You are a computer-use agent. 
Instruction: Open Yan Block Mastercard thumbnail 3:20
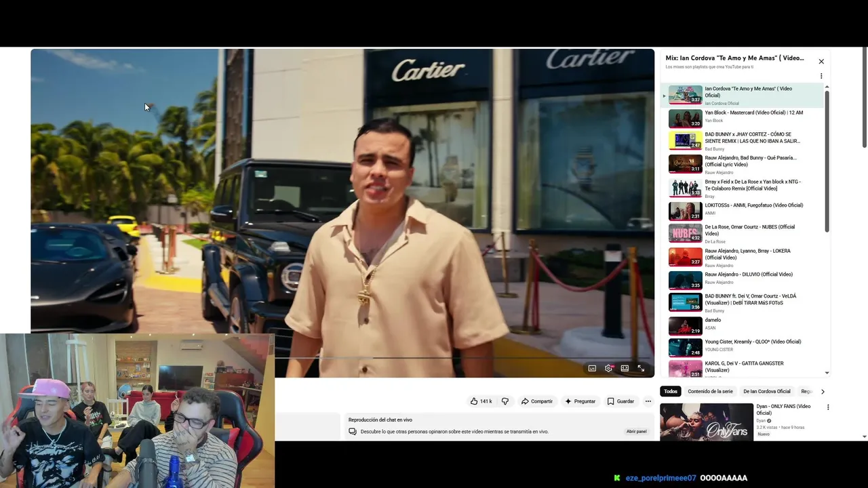pyautogui.click(x=686, y=119)
